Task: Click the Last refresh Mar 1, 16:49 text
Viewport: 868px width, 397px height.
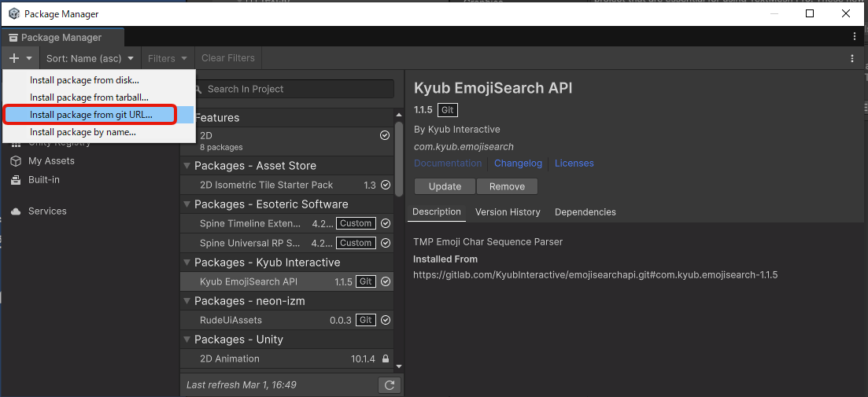Action: [x=242, y=385]
